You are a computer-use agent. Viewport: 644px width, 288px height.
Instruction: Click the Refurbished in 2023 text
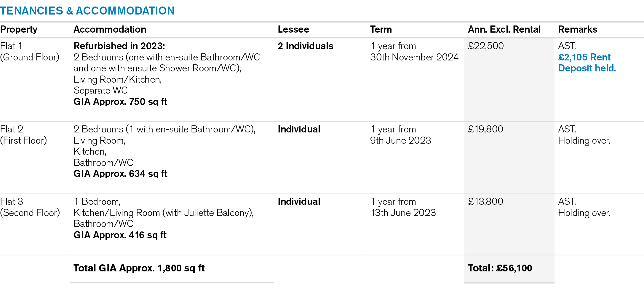click(x=119, y=46)
